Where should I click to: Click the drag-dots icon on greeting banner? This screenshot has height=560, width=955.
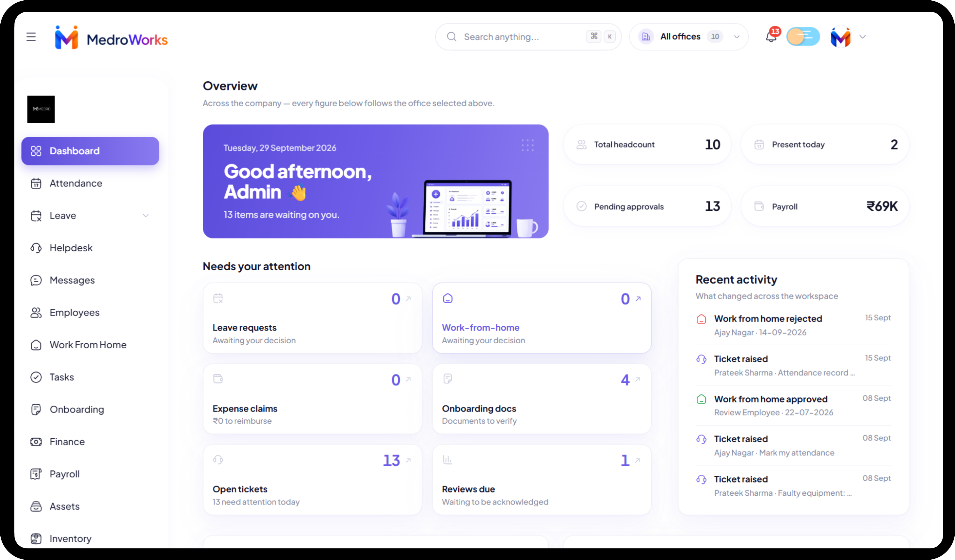(x=527, y=146)
